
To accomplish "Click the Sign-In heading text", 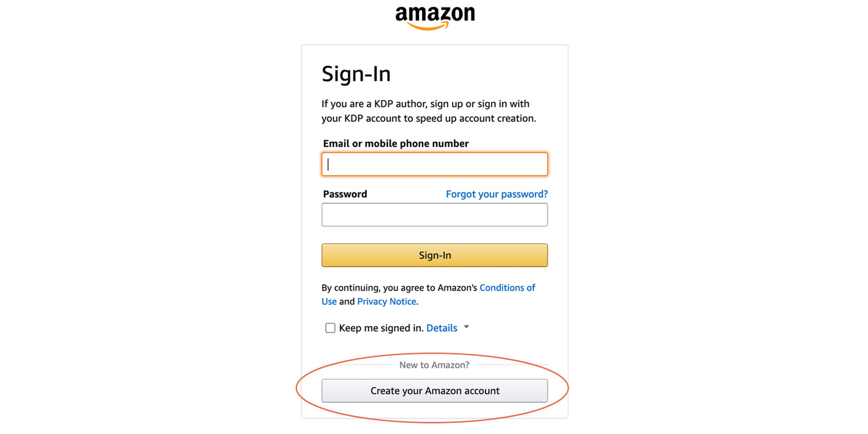I will click(x=356, y=73).
